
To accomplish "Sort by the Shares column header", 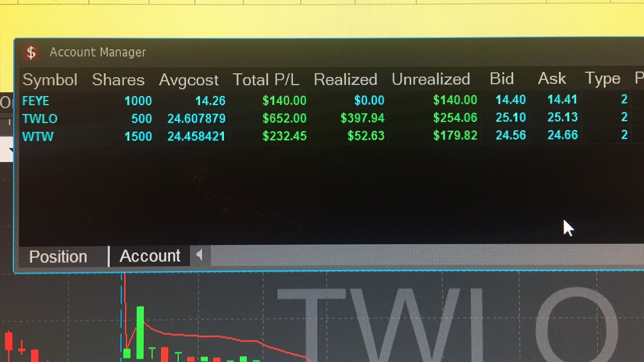I will click(118, 80).
